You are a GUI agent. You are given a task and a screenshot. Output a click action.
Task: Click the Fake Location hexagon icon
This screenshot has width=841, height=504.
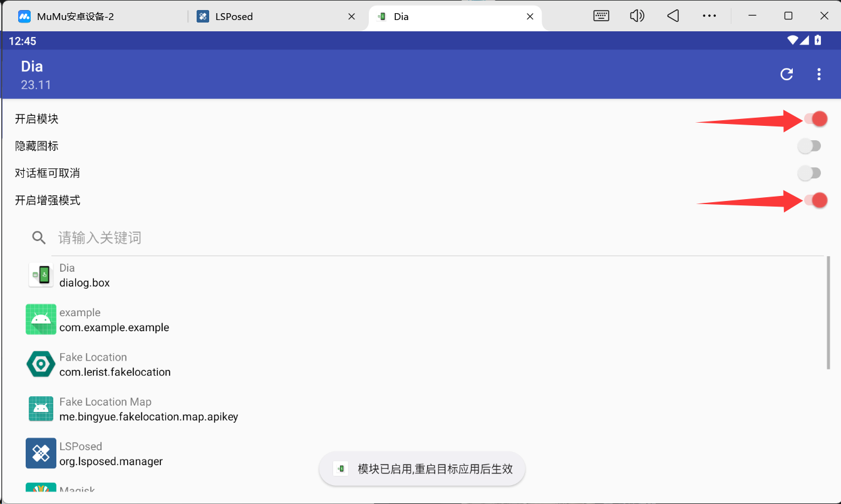[41, 364]
